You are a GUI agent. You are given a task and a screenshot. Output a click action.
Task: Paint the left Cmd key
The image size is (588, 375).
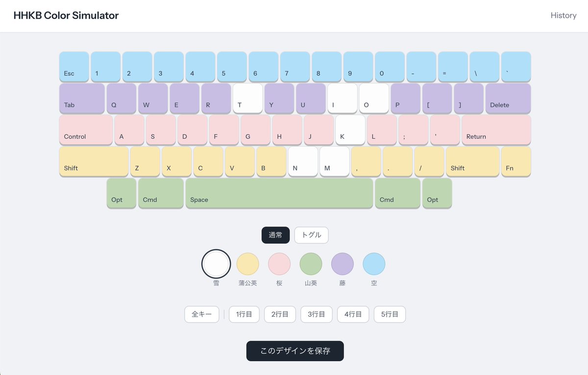pyautogui.click(x=161, y=193)
